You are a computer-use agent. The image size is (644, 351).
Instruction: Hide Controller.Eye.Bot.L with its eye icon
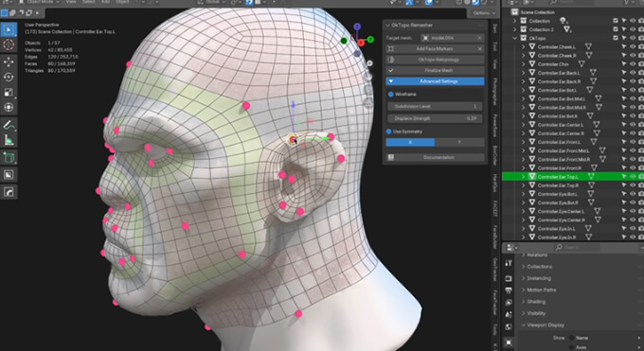click(x=633, y=194)
